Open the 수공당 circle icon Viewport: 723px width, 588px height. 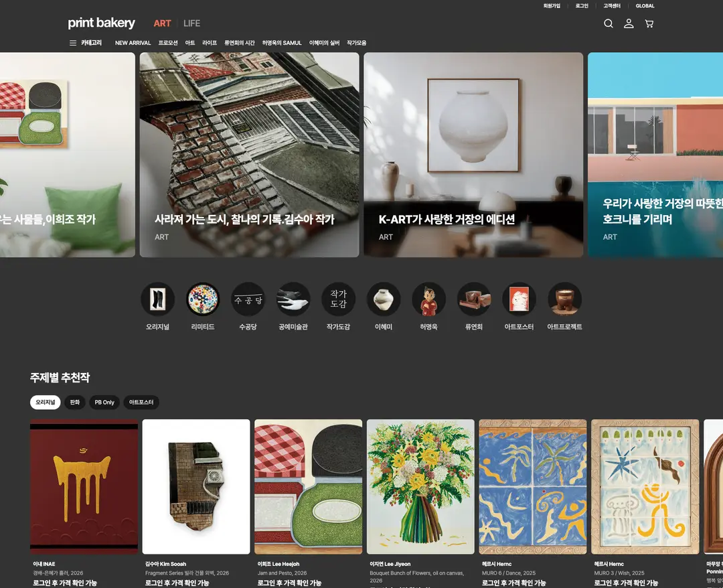pyautogui.click(x=248, y=299)
